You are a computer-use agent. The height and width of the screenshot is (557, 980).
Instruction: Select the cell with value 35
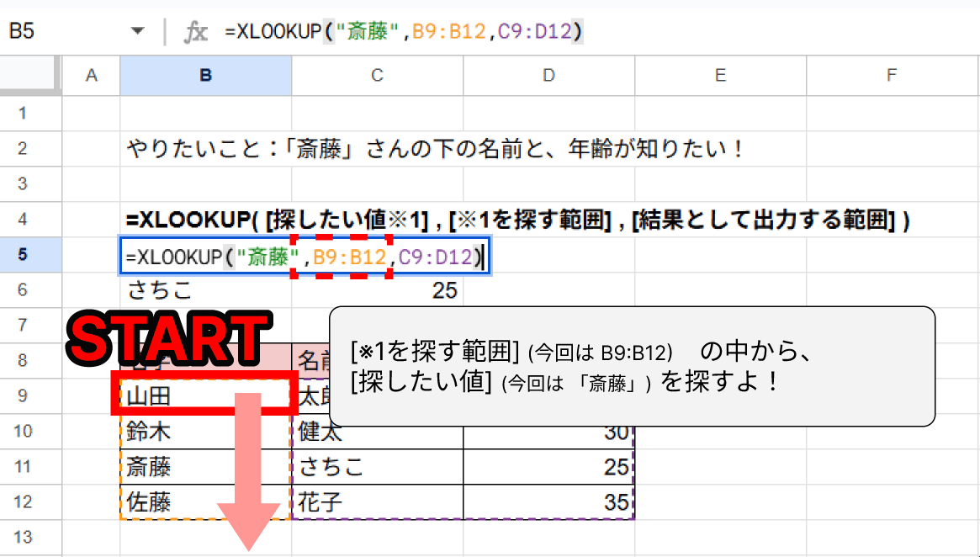548,502
